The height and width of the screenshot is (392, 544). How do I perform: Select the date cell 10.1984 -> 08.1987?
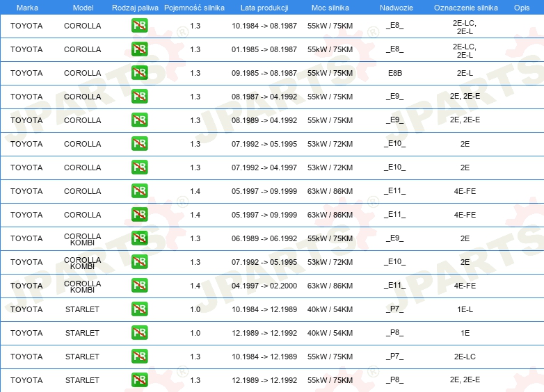tap(264, 26)
